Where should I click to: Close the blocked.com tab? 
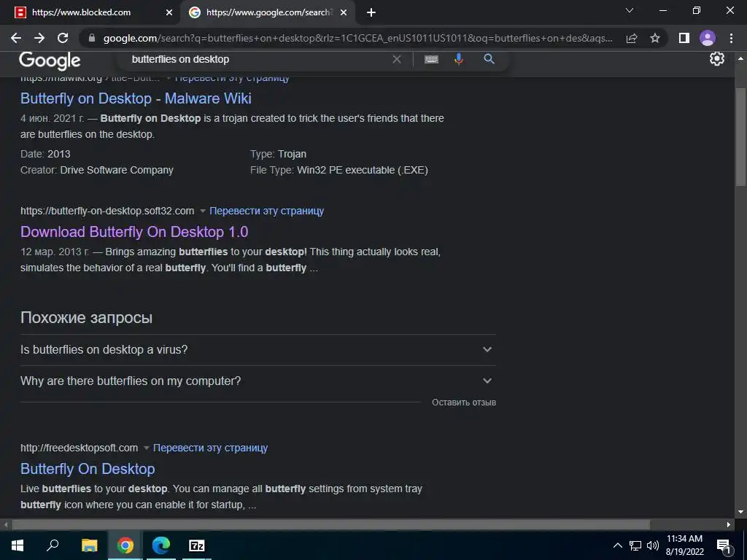click(169, 12)
